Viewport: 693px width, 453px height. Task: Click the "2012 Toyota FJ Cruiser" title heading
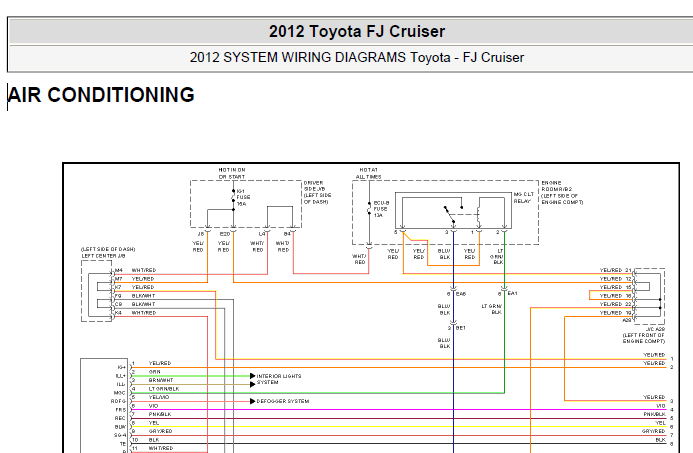pyautogui.click(x=357, y=31)
